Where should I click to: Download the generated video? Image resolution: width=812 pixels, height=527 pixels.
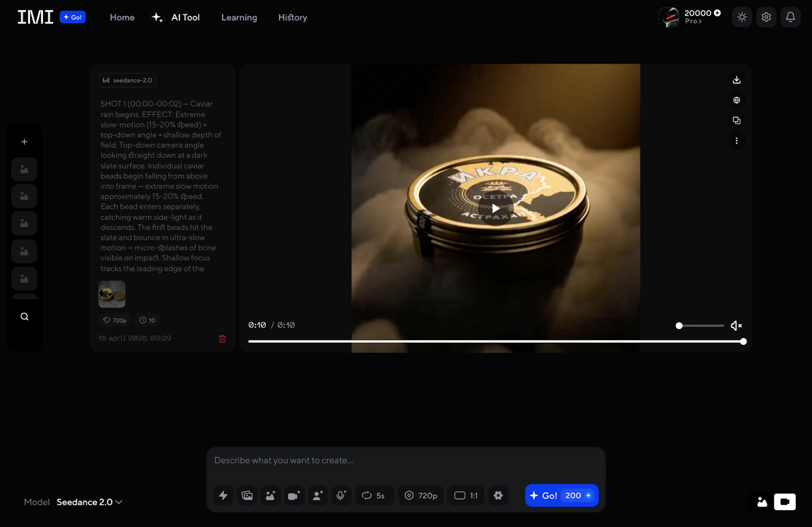(x=737, y=80)
